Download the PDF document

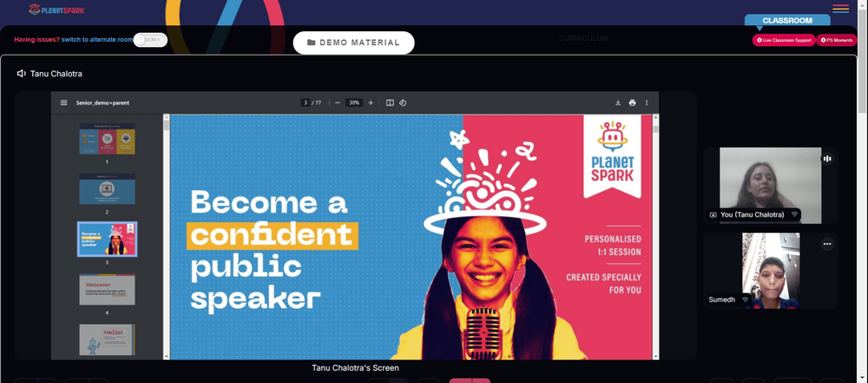click(x=618, y=102)
